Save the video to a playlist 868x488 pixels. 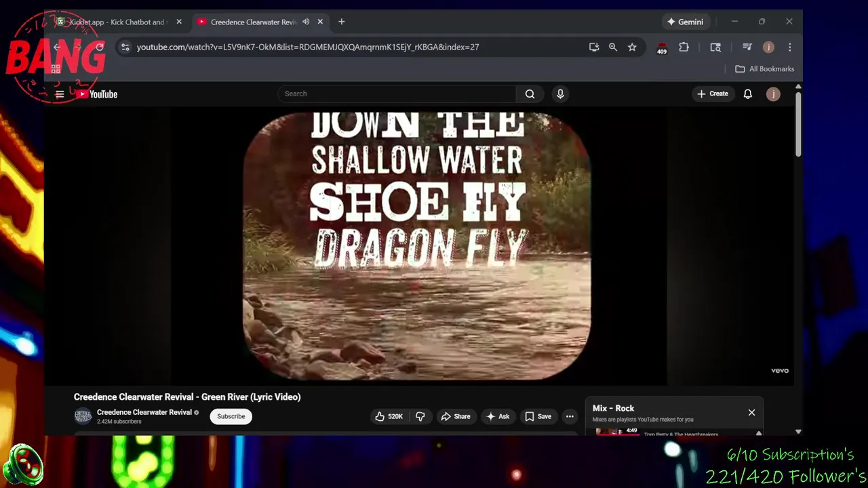pos(538,416)
